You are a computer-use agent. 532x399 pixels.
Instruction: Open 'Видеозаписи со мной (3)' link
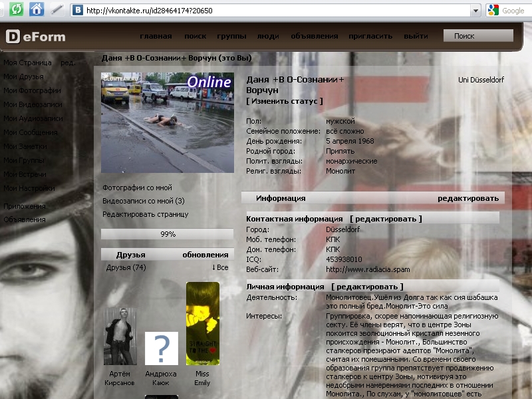tap(144, 201)
